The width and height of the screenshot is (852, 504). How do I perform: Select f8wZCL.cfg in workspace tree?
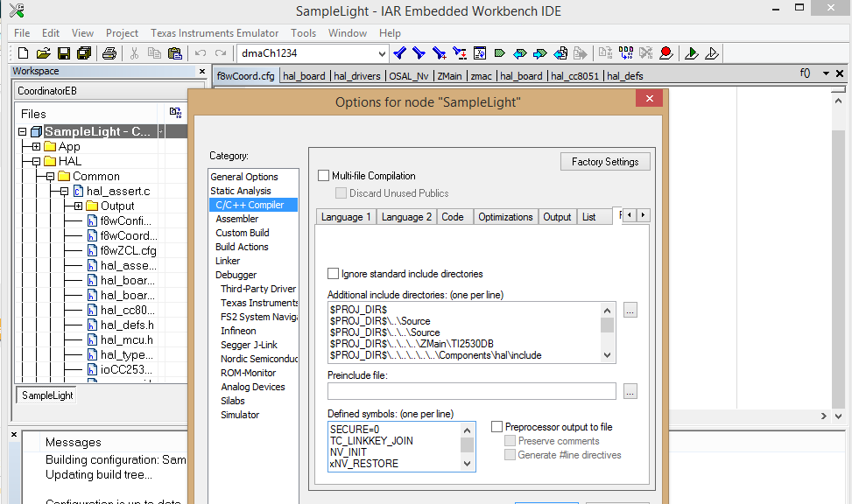point(128,250)
